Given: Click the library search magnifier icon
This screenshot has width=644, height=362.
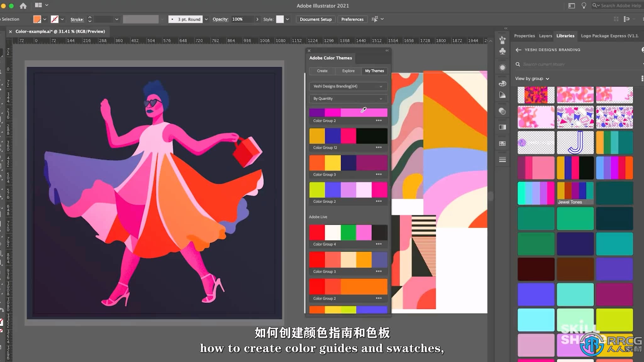Looking at the screenshot, I should (518, 64).
